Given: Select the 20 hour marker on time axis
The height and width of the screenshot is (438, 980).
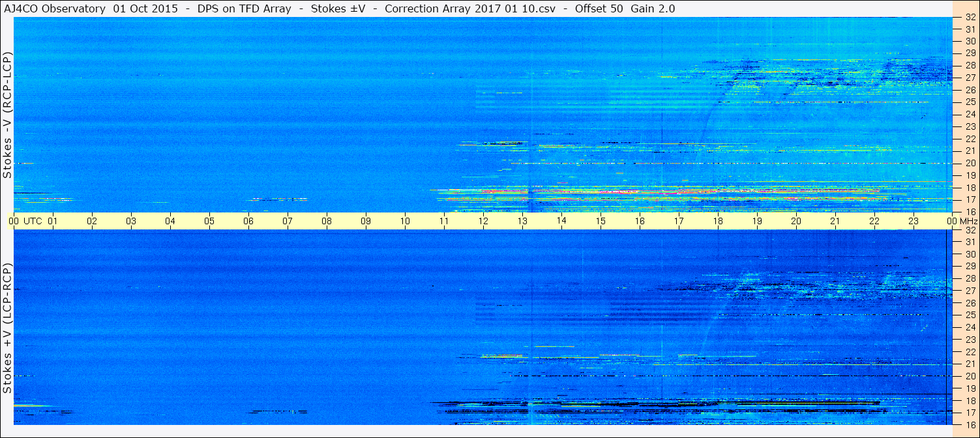Looking at the screenshot, I should (796, 221).
